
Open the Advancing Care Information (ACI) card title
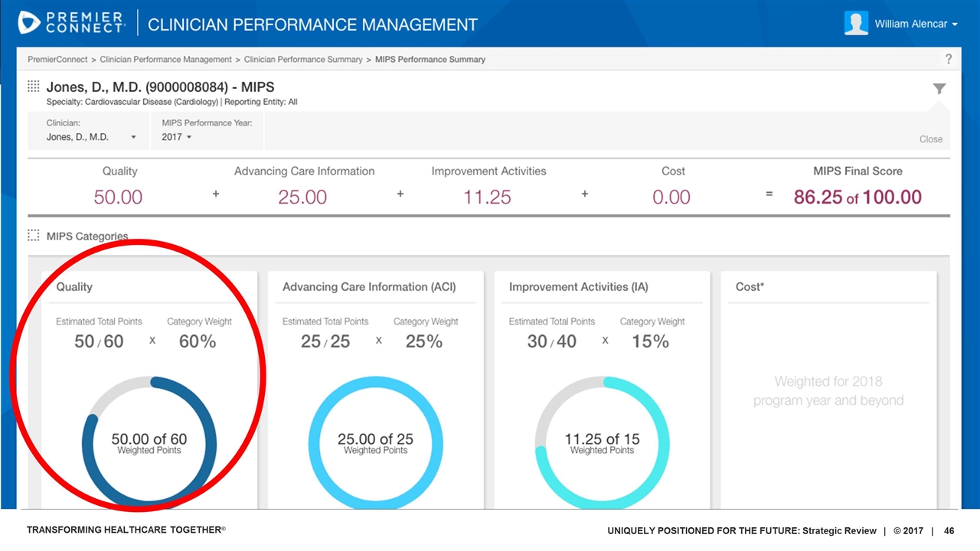coord(369,287)
